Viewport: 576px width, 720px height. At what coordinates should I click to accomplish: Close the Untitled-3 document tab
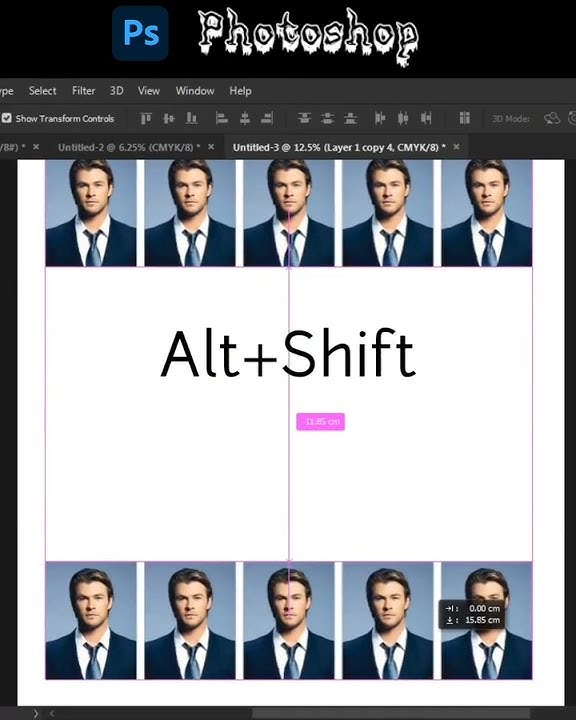click(x=456, y=147)
